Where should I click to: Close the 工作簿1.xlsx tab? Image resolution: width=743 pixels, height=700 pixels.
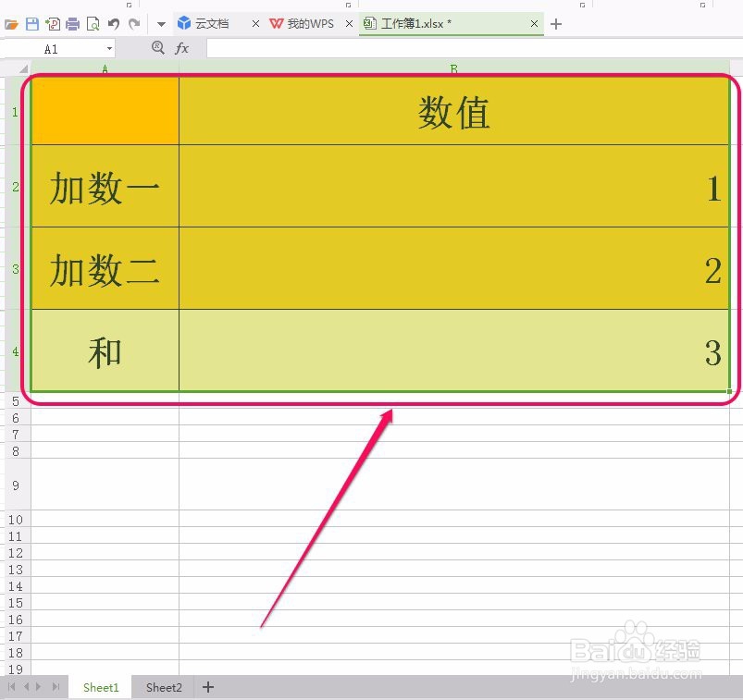tap(534, 22)
